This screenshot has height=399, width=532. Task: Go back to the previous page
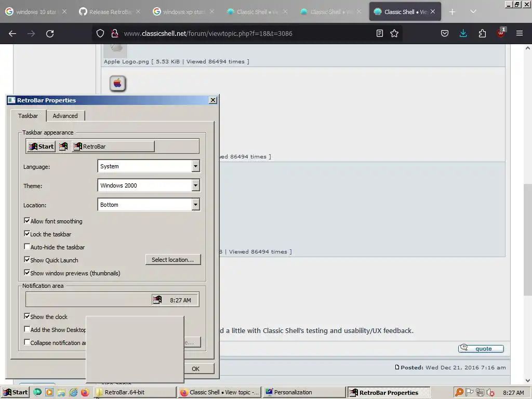pos(12,34)
